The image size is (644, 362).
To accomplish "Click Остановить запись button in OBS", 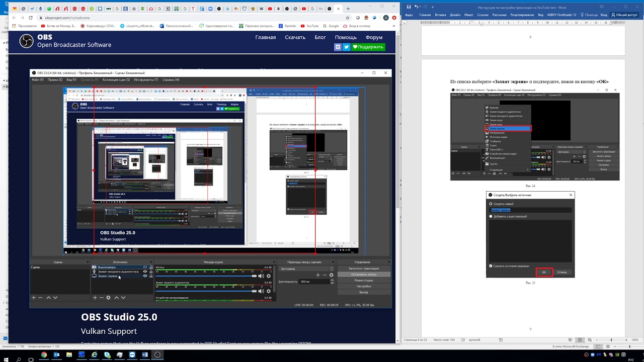I will pos(364,275).
